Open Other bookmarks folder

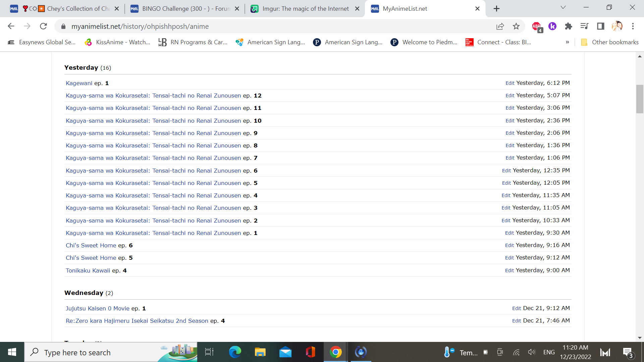610,42
